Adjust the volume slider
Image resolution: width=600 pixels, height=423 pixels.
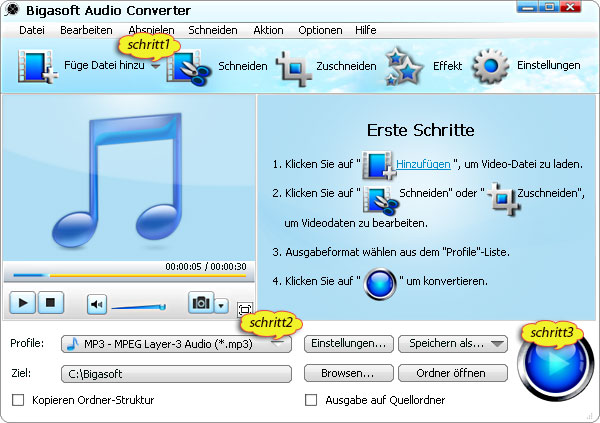(139, 307)
